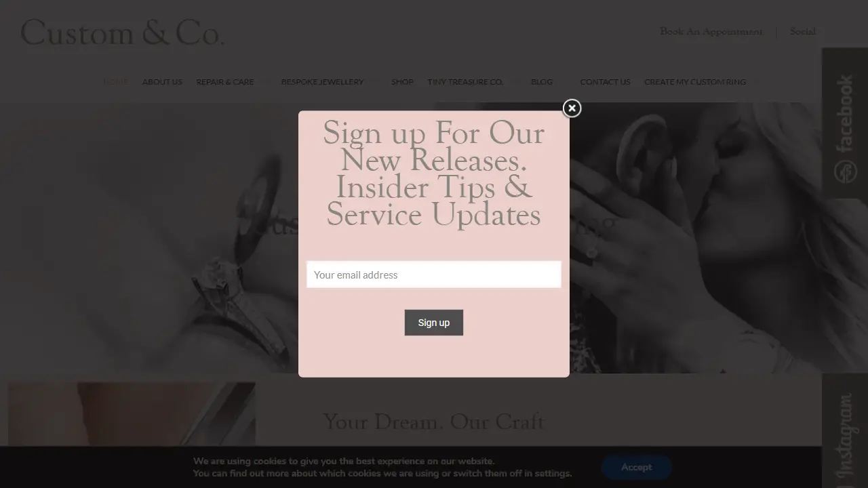
Task: Accept the cookie notice
Action: pos(636,467)
